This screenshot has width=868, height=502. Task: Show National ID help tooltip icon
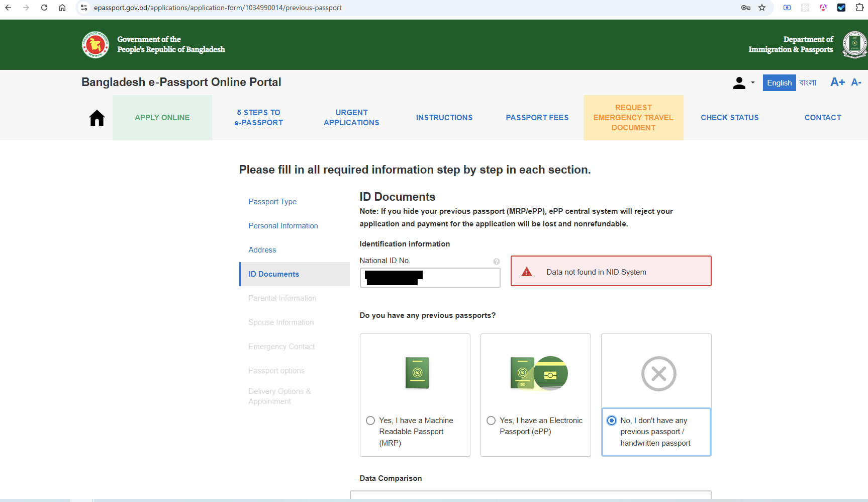[x=497, y=262]
